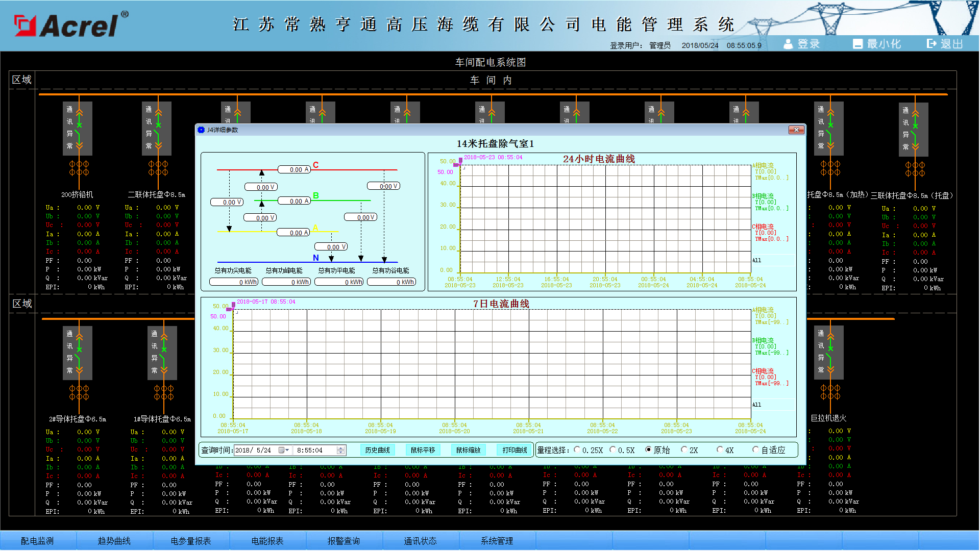Click the 总有功谷电能 kWh value box
This screenshot has height=551, width=980.
click(391, 282)
